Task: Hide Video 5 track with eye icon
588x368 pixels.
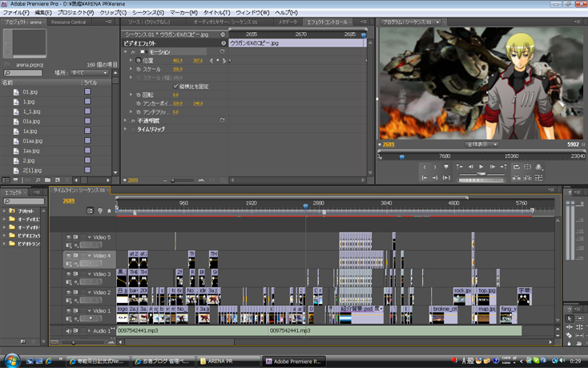Action: coord(67,237)
